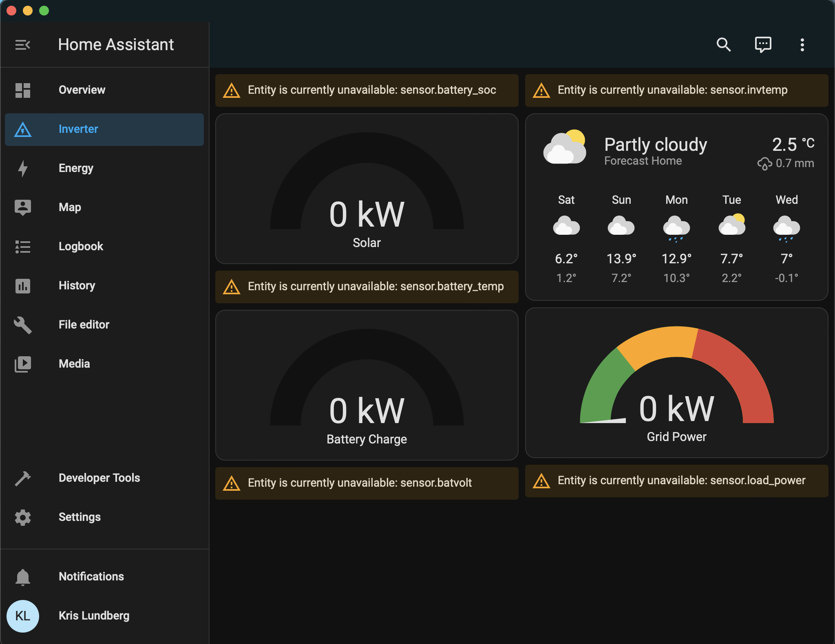Click the Solar gauge card
This screenshot has height=644, width=835.
click(367, 189)
